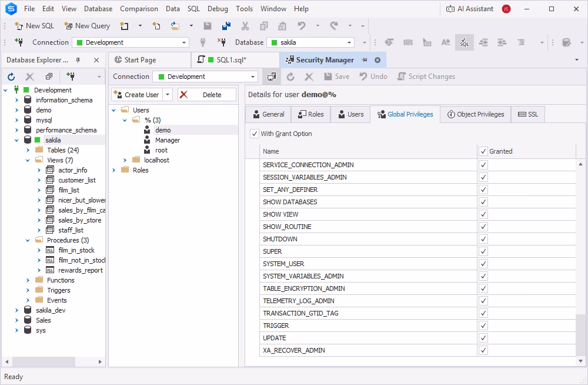Uncheck Granted for SHUTDOWN privilege
This screenshot has height=385, width=588.
click(483, 239)
